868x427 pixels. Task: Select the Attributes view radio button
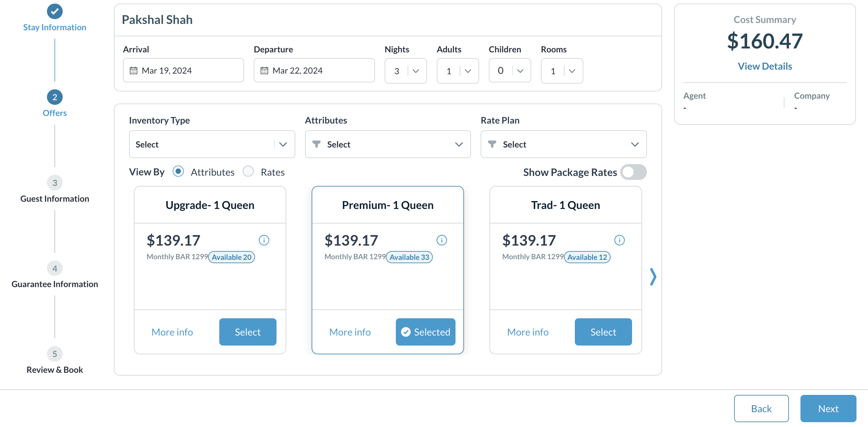(178, 171)
